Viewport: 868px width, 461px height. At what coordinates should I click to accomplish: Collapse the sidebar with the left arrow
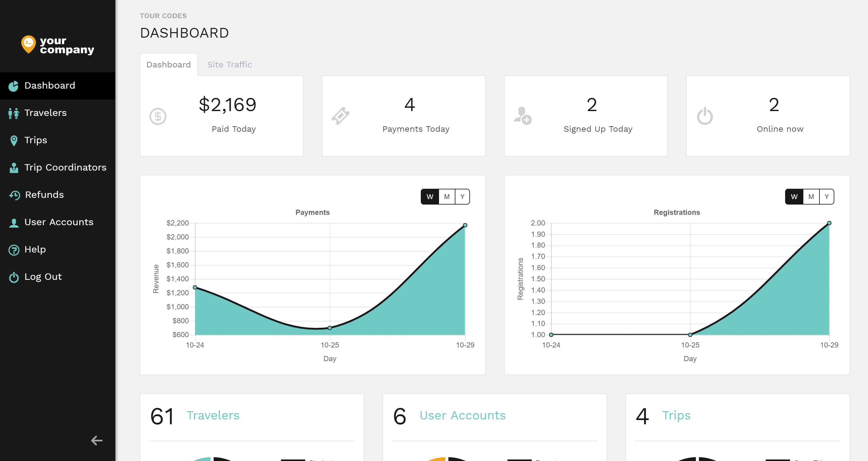pyautogui.click(x=97, y=440)
